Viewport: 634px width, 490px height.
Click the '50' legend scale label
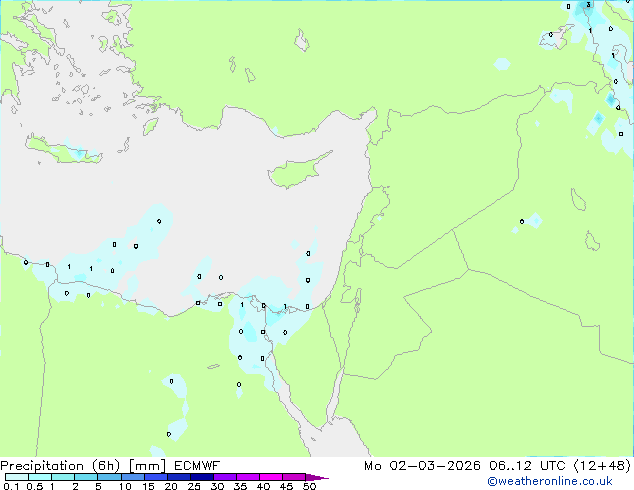309,486
